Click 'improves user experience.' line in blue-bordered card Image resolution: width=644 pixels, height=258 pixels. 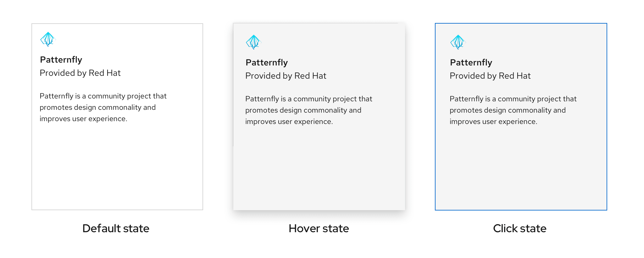(x=493, y=122)
